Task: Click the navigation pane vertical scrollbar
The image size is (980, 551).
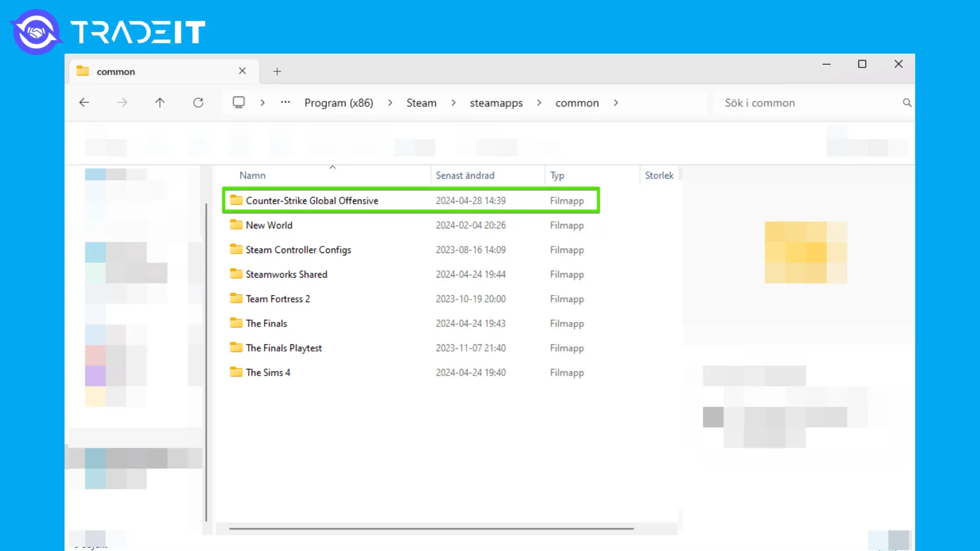Action: [x=206, y=362]
